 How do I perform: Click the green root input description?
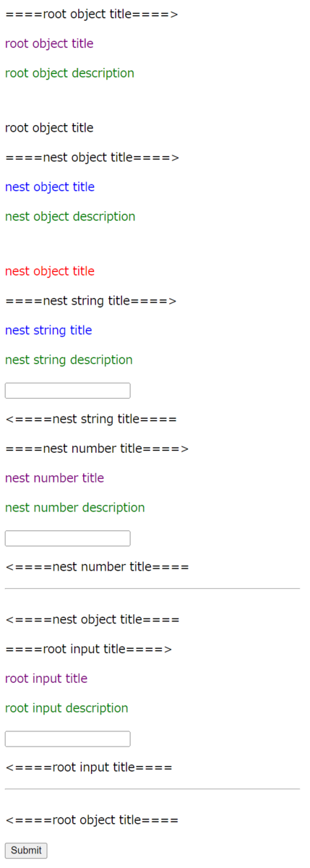66,708
